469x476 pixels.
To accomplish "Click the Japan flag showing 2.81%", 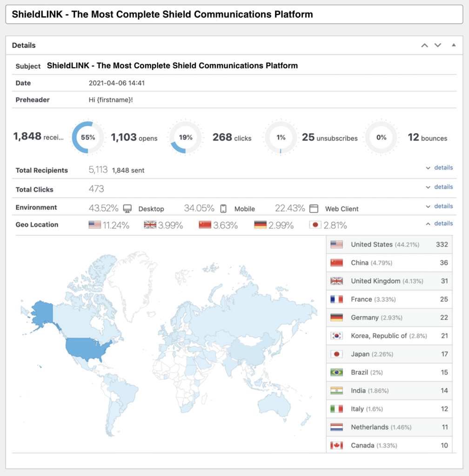I will 315,225.
